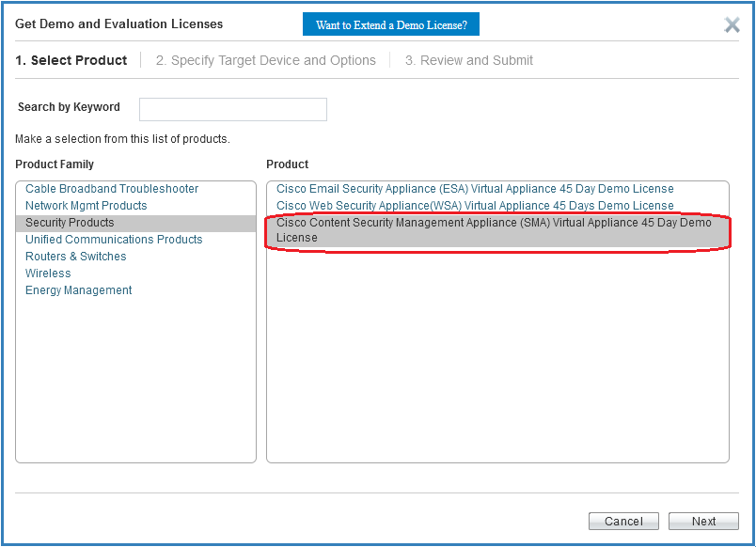Go to Specify Target Device and Options step
Image resolution: width=756 pixels, height=547 pixels.
(266, 60)
